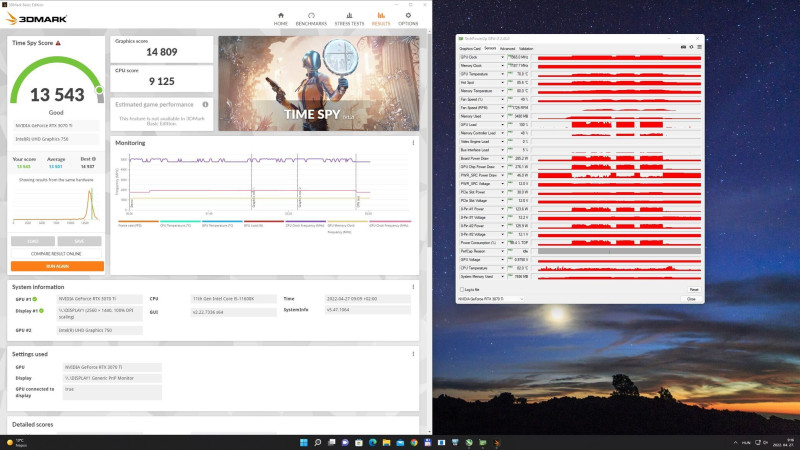This screenshot has width=800, height=450.
Task: Click the Time Spy score 13 543
Action: 57,95
